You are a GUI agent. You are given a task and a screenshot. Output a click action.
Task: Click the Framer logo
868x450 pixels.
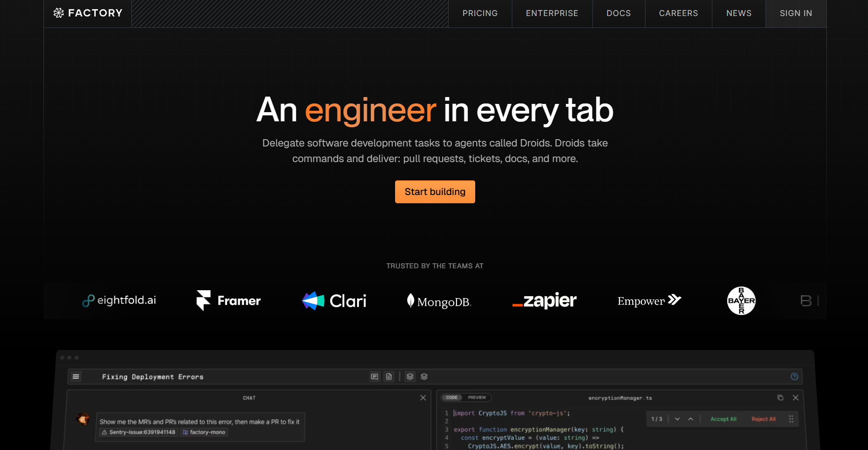(228, 301)
